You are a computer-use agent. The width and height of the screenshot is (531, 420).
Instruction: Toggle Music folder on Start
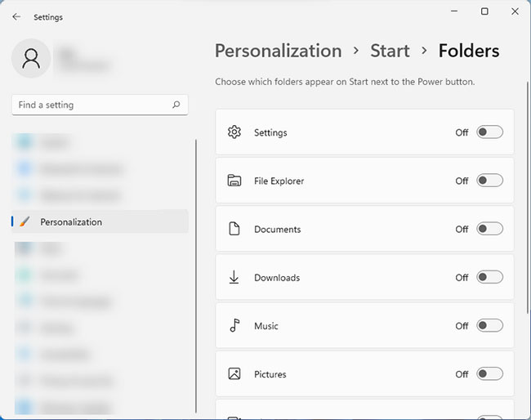tap(489, 325)
